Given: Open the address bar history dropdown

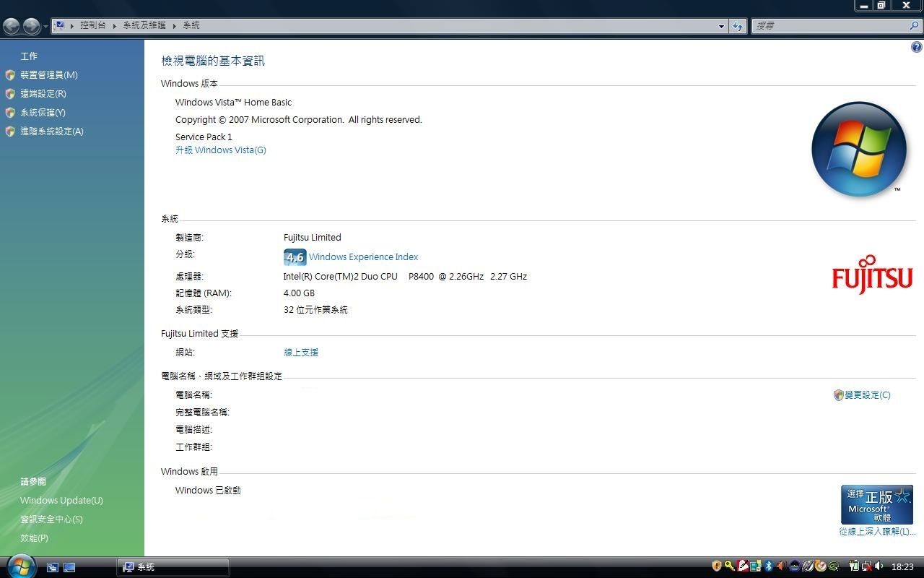Looking at the screenshot, I should pyautogui.click(x=721, y=26).
